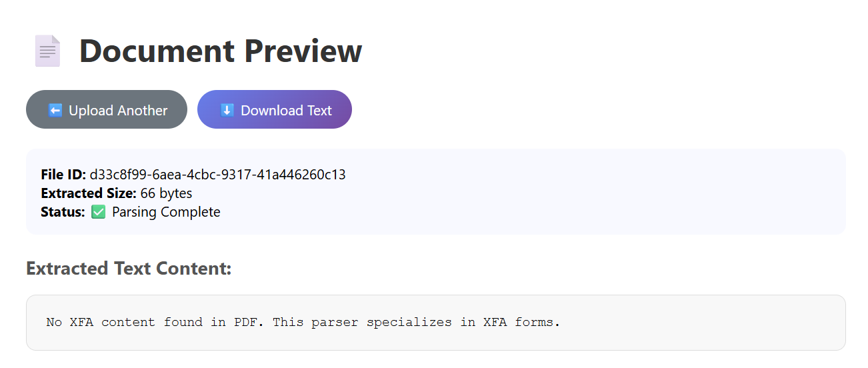Click the Extracted Size label

pos(89,193)
